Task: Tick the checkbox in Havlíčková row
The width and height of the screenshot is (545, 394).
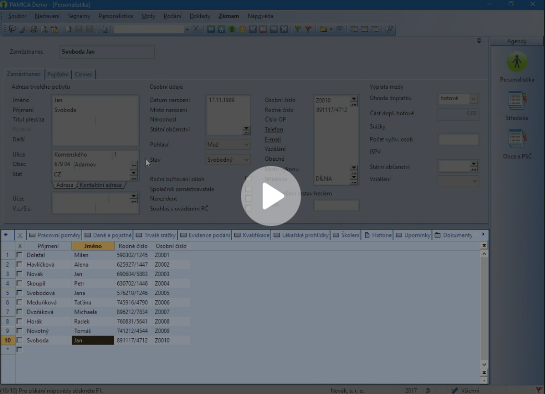Action: (19, 264)
